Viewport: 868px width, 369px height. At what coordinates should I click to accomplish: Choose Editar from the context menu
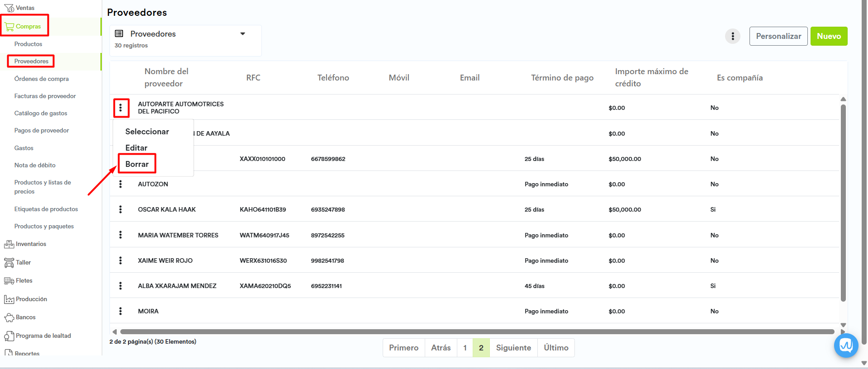[136, 148]
